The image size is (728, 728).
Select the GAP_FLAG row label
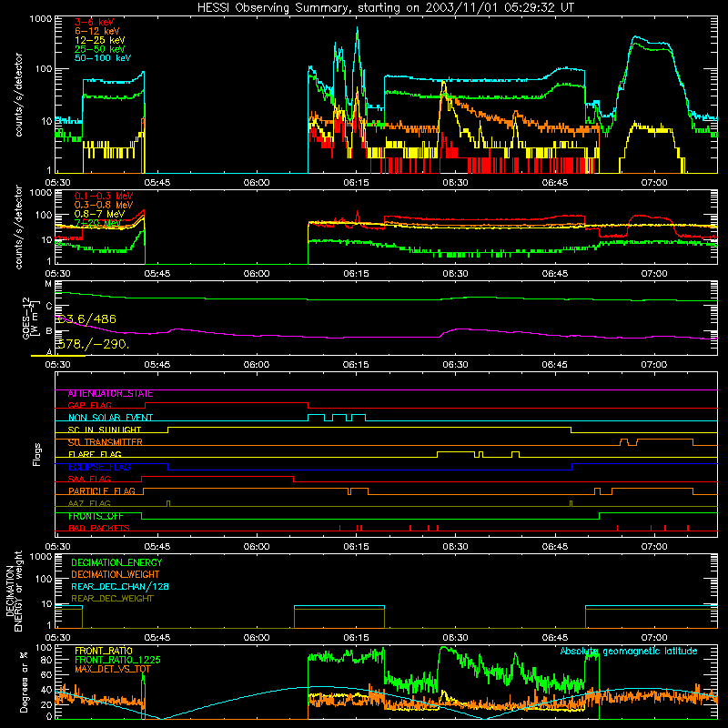click(89, 405)
